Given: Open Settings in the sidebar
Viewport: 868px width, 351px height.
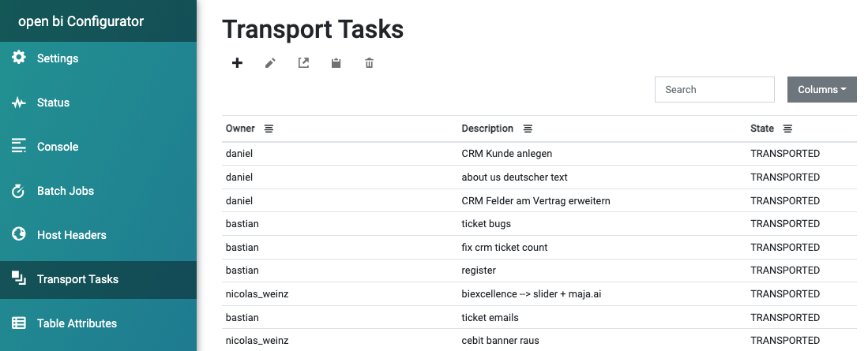Looking at the screenshot, I should coord(98,58).
